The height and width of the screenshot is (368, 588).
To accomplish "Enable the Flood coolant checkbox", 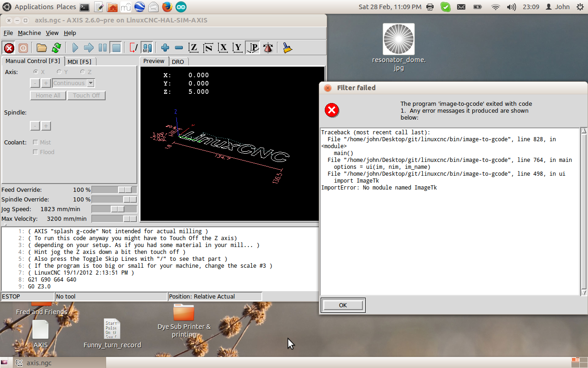I will [x=35, y=152].
